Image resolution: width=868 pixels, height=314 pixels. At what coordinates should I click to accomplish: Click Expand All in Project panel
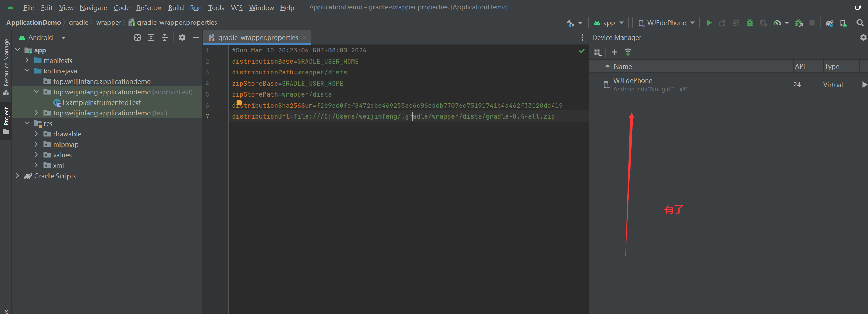pos(151,37)
